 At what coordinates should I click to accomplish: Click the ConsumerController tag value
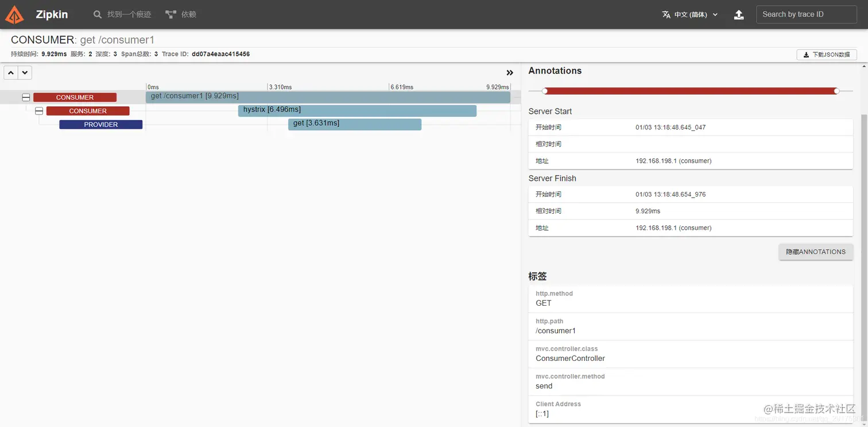point(570,358)
